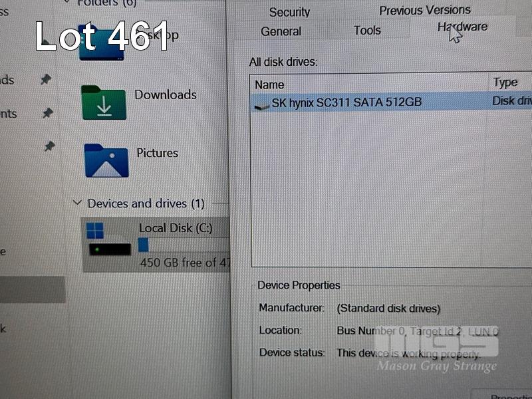532x399 pixels.
Task: Open the Previous Versions tab
Action: pos(425,10)
